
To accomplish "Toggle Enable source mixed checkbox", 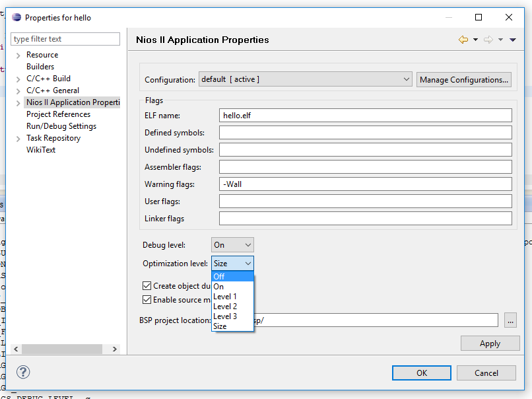I will click(x=147, y=300).
